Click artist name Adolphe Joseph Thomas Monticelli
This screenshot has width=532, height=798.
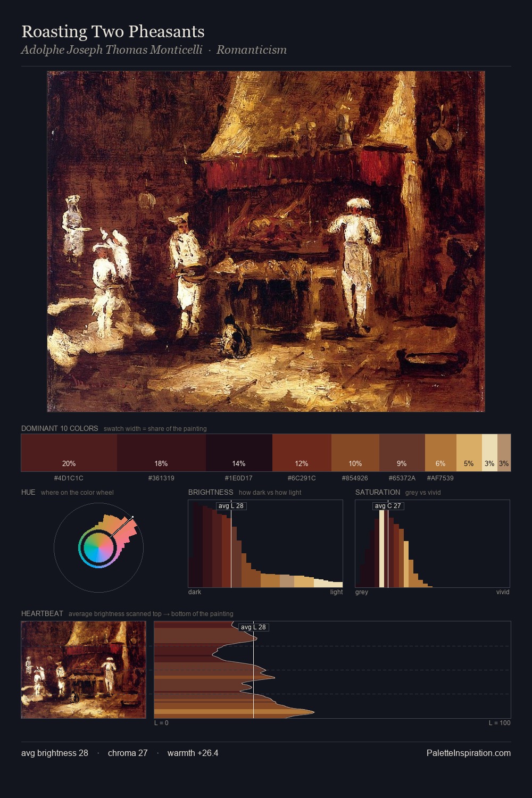[112, 50]
